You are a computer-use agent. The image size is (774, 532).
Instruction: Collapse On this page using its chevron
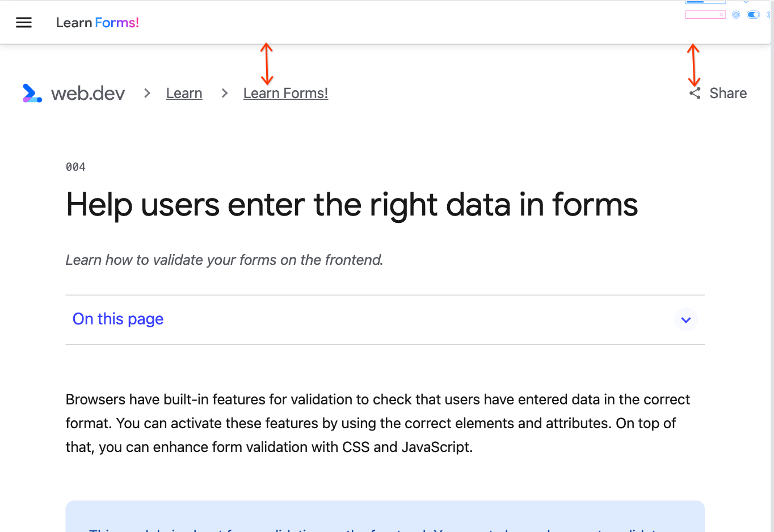click(x=686, y=319)
